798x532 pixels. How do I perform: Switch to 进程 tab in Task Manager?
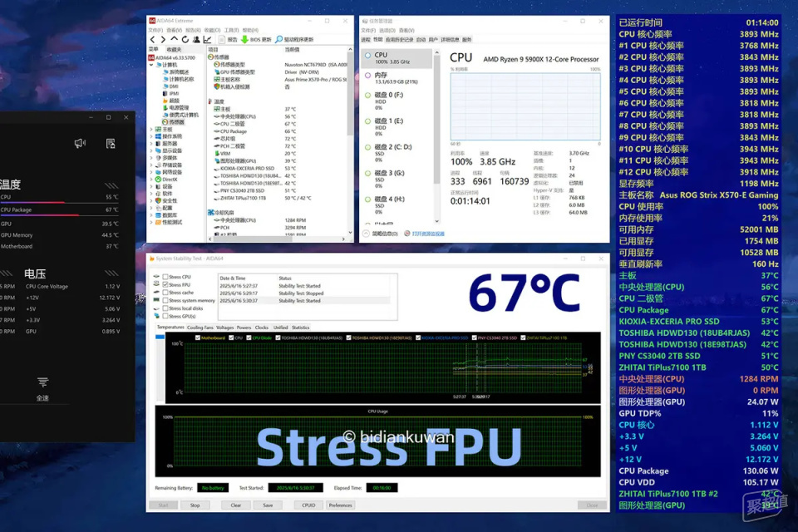tap(366, 39)
